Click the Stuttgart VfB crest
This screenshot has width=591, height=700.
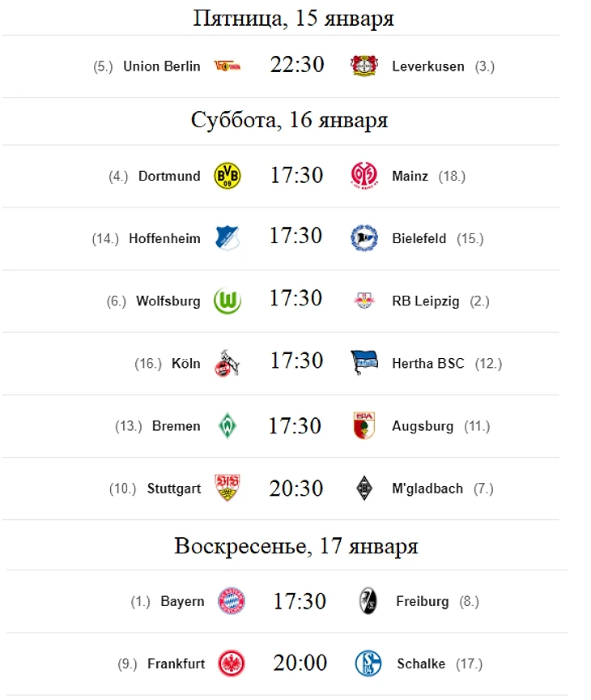(x=227, y=488)
